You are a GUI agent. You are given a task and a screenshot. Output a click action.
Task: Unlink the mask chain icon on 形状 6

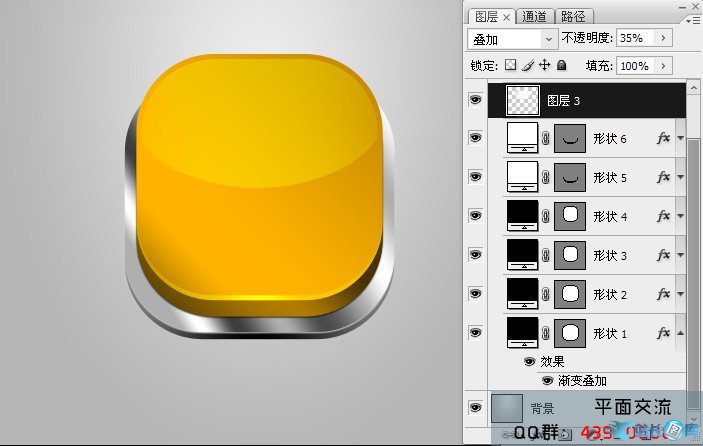pos(546,139)
